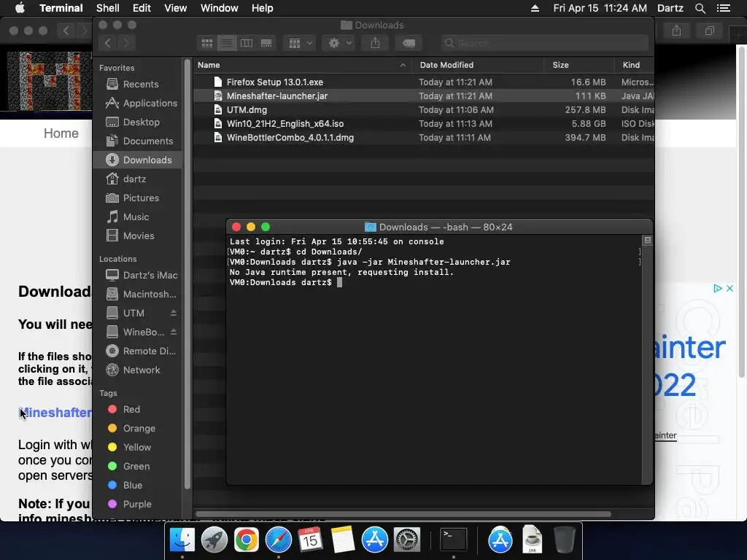Image resolution: width=747 pixels, height=560 pixels.
Task: Switch Finder to gallery view
Action: (x=266, y=43)
